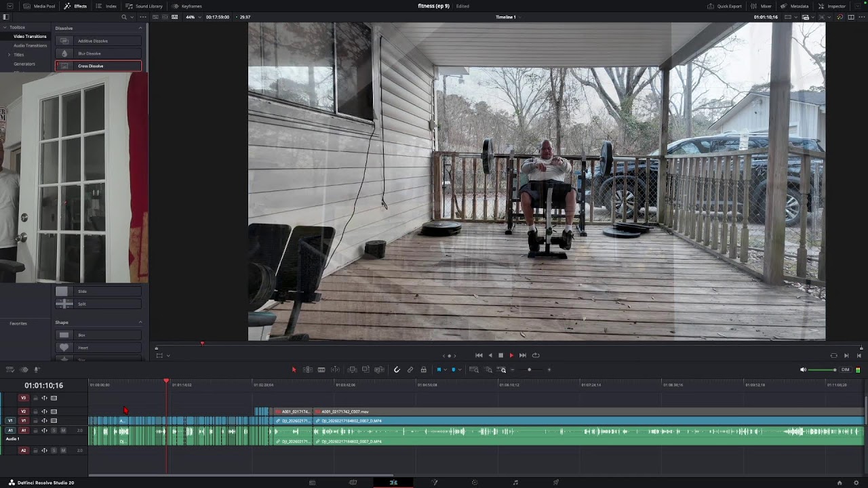The height and width of the screenshot is (488, 868).
Task: Toggle the Position Lock padlock icon
Action: [424, 369]
